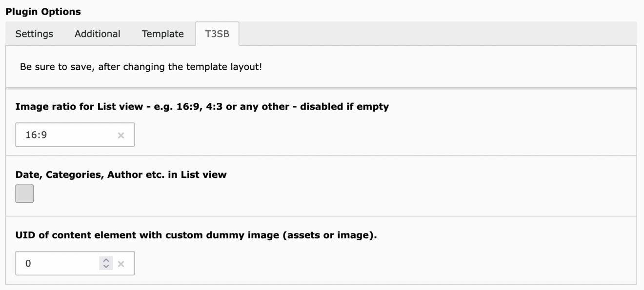The width and height of the screenshot is (644, 290).
Task: Decrease the UID value with down arrow
Action: [106, 267]
